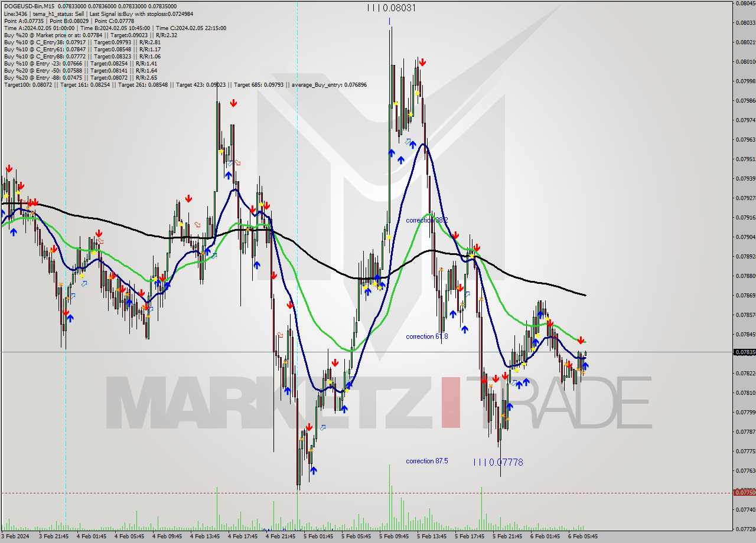Screen dimensions: 756x543
Task: Click the 'Target 423: 0.09023' value
Action: [x=200, y=84]
